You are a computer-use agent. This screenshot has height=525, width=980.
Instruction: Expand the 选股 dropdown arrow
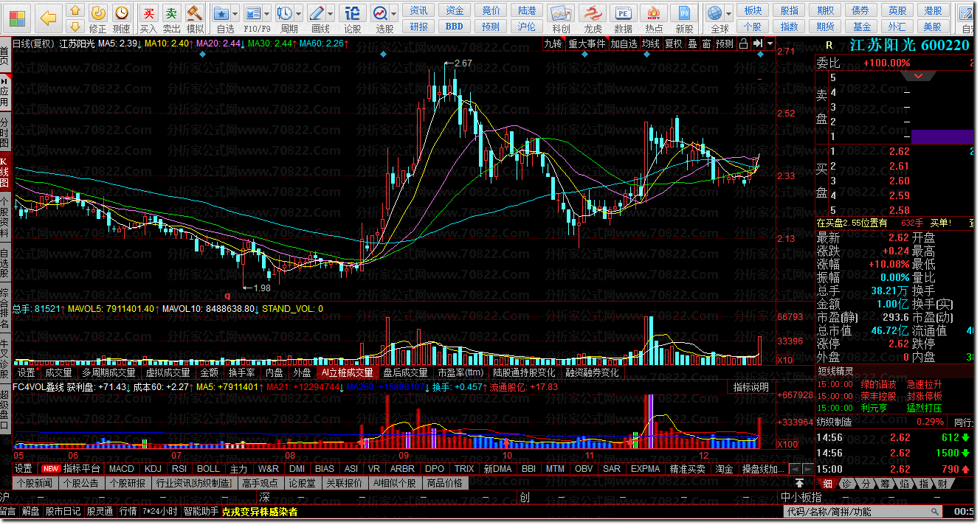click(394, 14)
